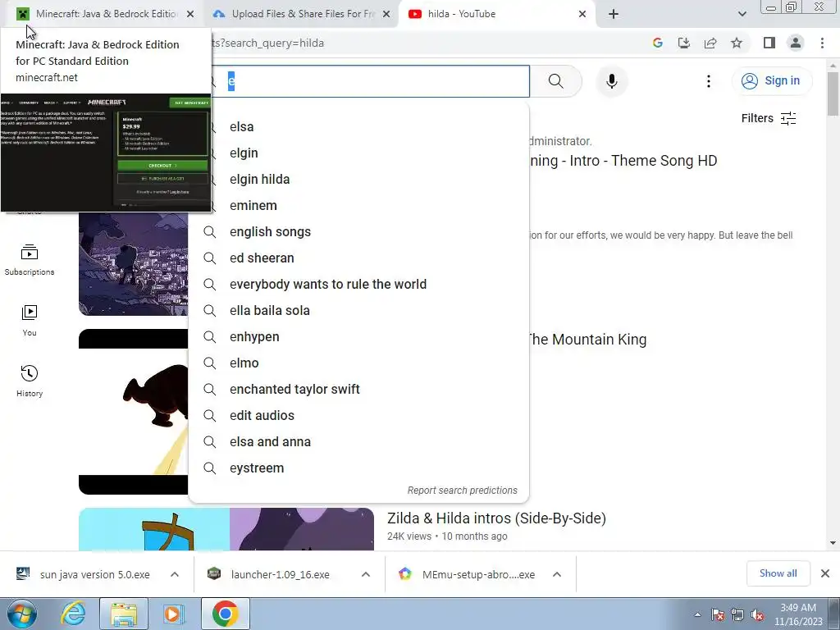Select the 'eystreem' suggestion
Viewport: 840px width, 630px height.
(358, 468)
